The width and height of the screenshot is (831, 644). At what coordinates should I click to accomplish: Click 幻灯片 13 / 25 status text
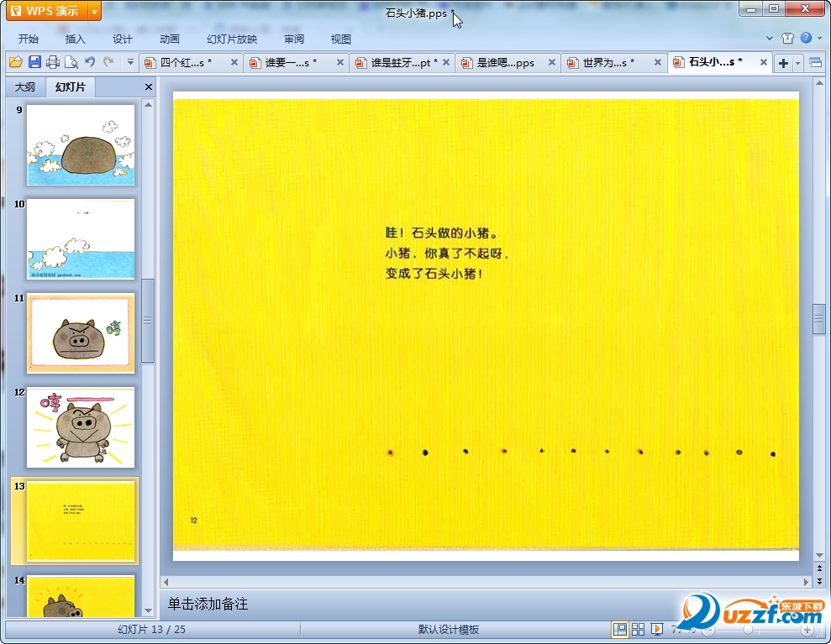[x=151, y=629]
